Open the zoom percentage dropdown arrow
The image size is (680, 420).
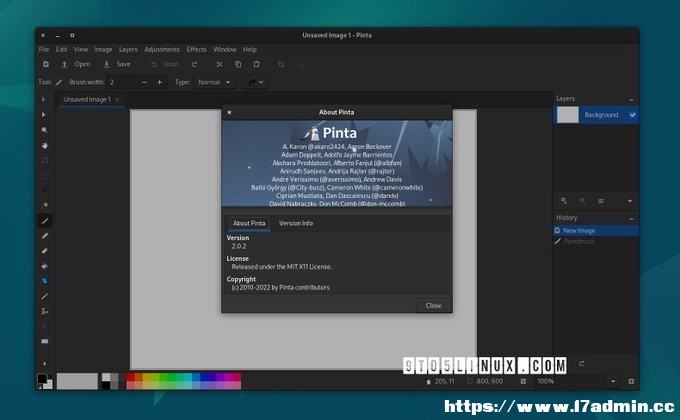click(x=613, y=381)
